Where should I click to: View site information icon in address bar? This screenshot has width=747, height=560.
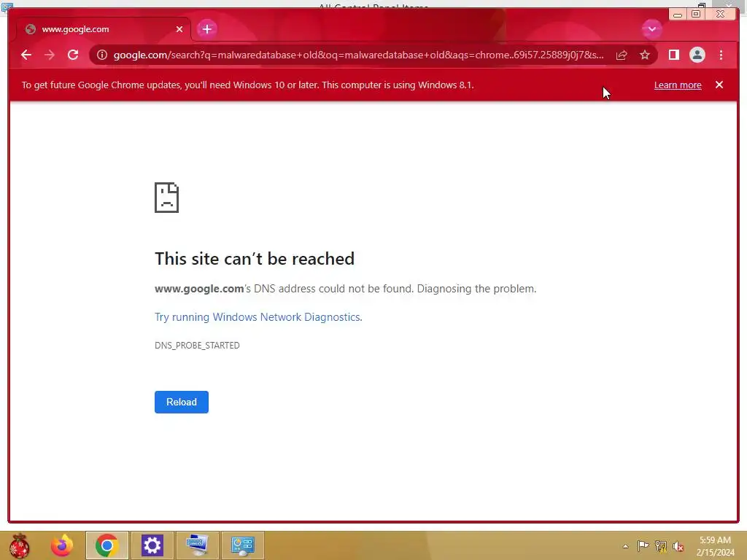pyautogui.click(x=102, y=55)
